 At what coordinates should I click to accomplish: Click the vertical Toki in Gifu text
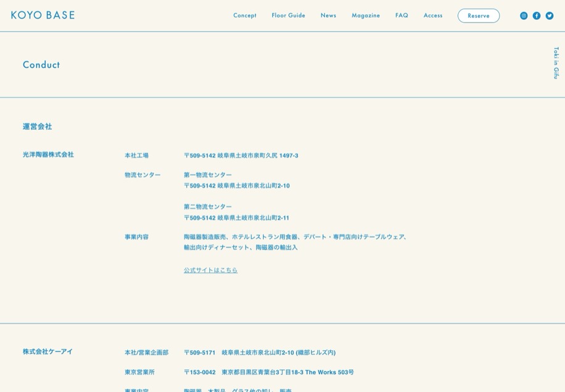click(x=556, y=63)
